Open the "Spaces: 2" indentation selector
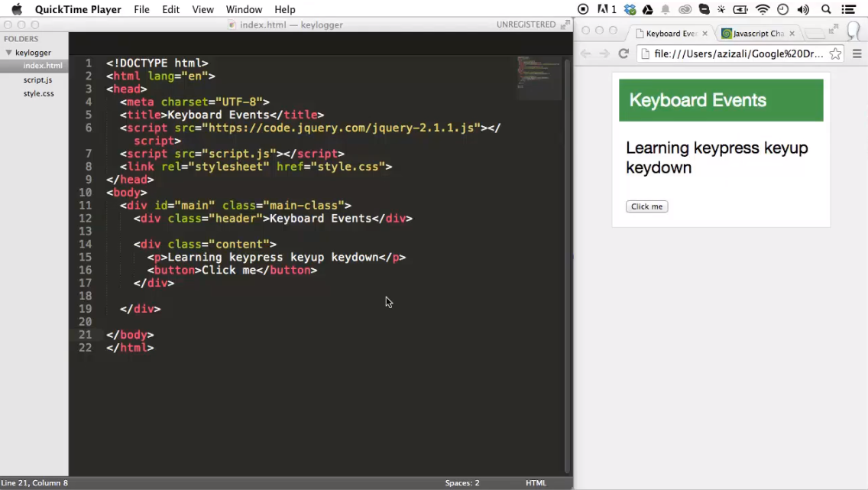Image resolution: width=868 pixels, height=490 pixels. (462, 482)
